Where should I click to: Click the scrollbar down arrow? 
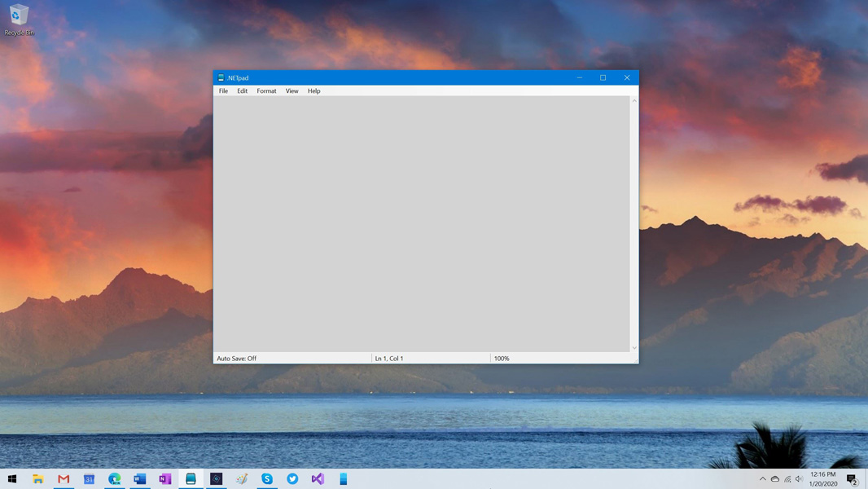634,348
